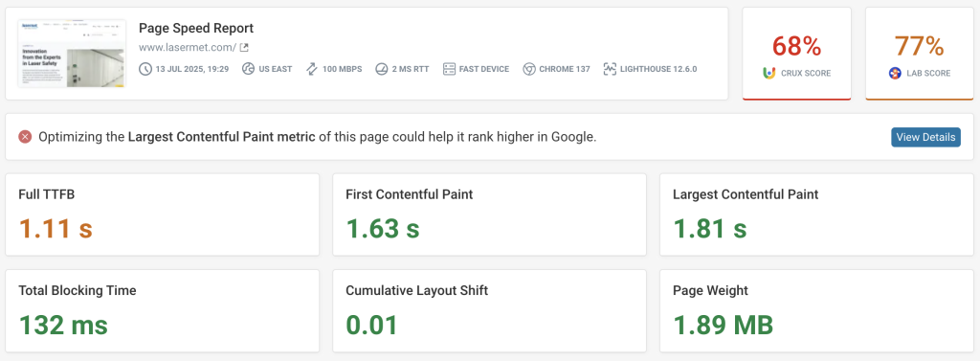Viewport: 980px width, 361px height.
Task: Open the First Contentful Paint metric card
Action: [489, 214]
